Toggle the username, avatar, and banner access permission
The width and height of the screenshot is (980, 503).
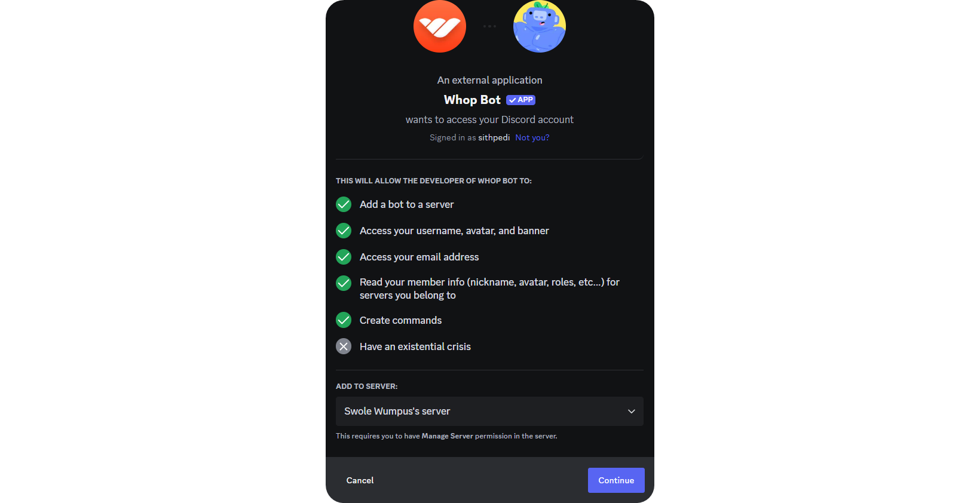(343, 231)
